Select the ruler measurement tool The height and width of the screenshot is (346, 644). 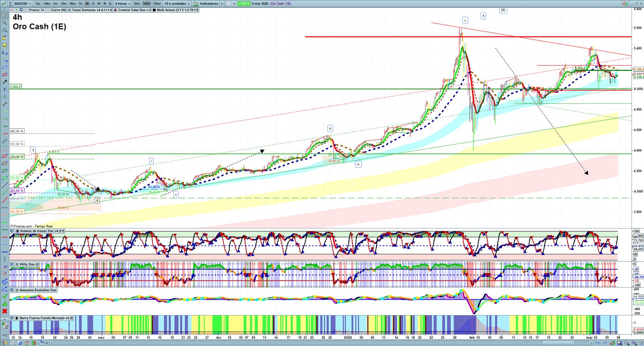[x=4, y=141]
